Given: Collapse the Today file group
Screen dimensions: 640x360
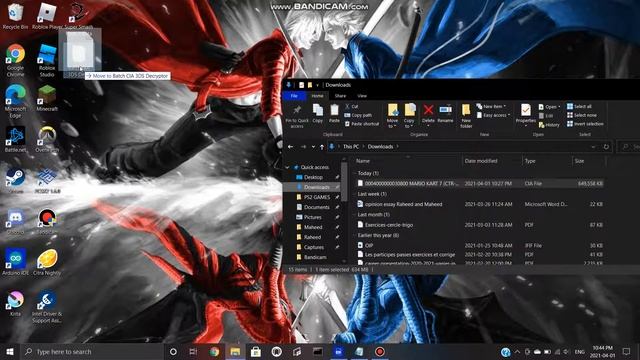Looking at the screenshot, I should (354, 173).
